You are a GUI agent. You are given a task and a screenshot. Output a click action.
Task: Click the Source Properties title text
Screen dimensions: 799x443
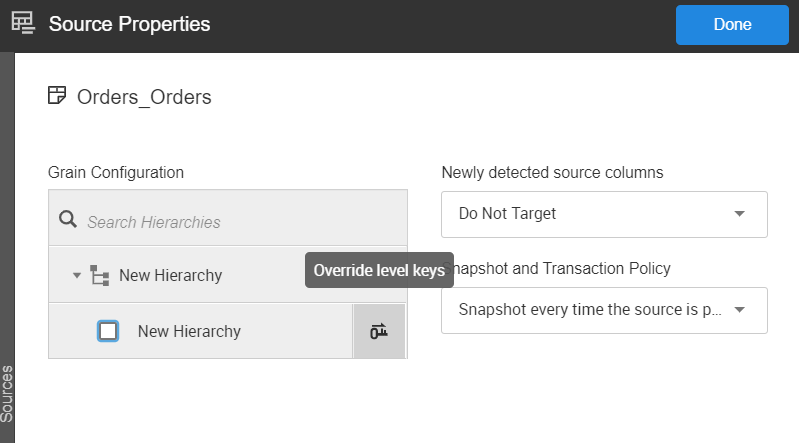(129, 24)
